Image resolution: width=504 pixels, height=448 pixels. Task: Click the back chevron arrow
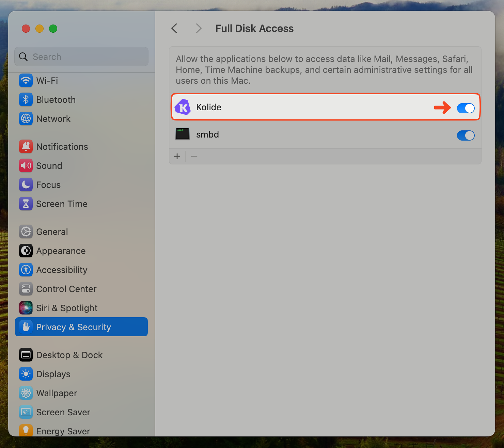tap(174, 28)
